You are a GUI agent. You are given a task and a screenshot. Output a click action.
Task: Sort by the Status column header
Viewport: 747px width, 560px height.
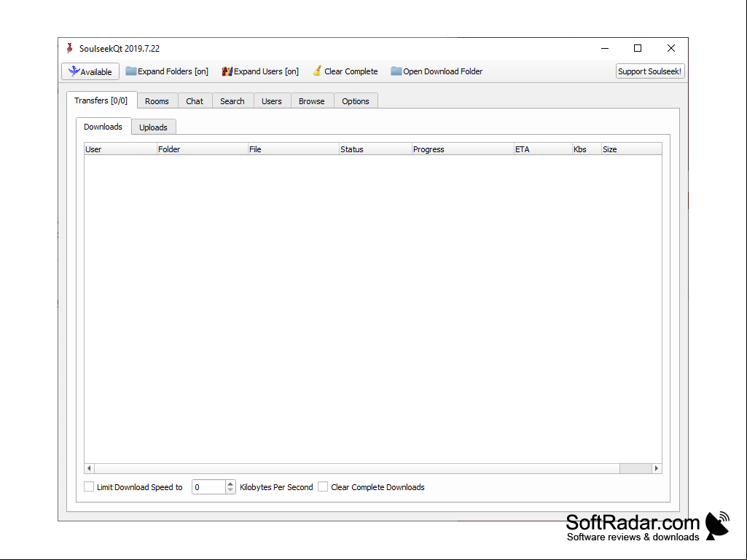[x=375, y=149]
